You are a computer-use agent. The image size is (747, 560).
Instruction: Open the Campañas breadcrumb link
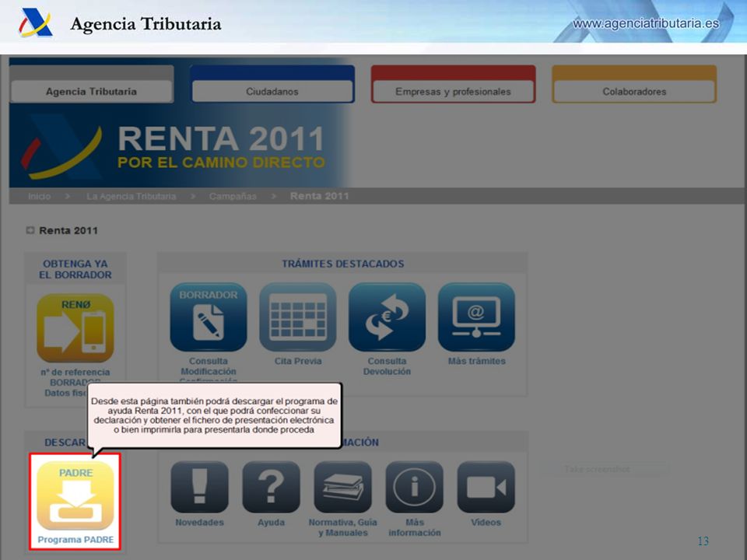pos(233,196)
